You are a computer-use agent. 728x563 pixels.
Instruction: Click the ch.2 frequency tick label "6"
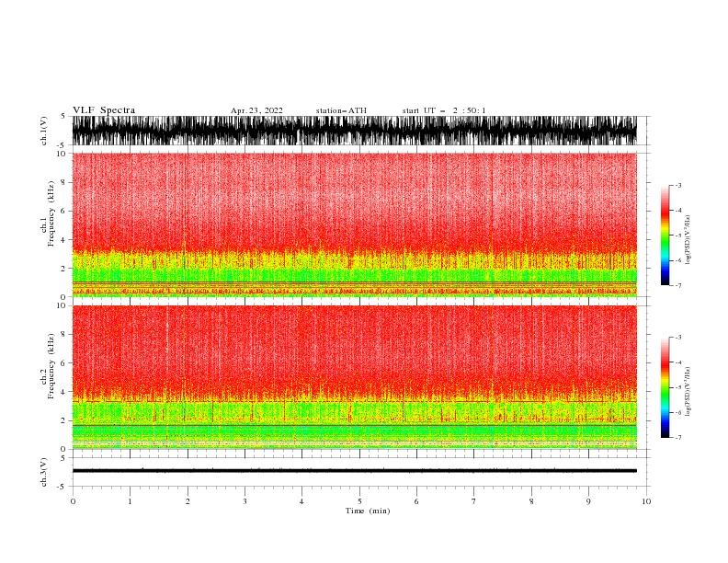pyautogui.click(x=64, y=362)
